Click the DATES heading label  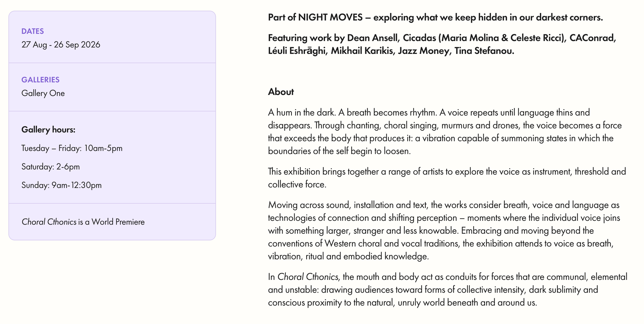[33, 31]
